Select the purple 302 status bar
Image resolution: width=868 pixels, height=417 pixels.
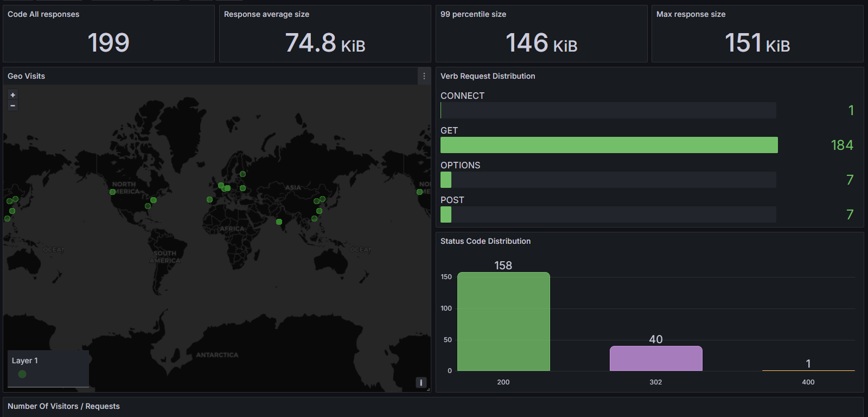[656, 358]
